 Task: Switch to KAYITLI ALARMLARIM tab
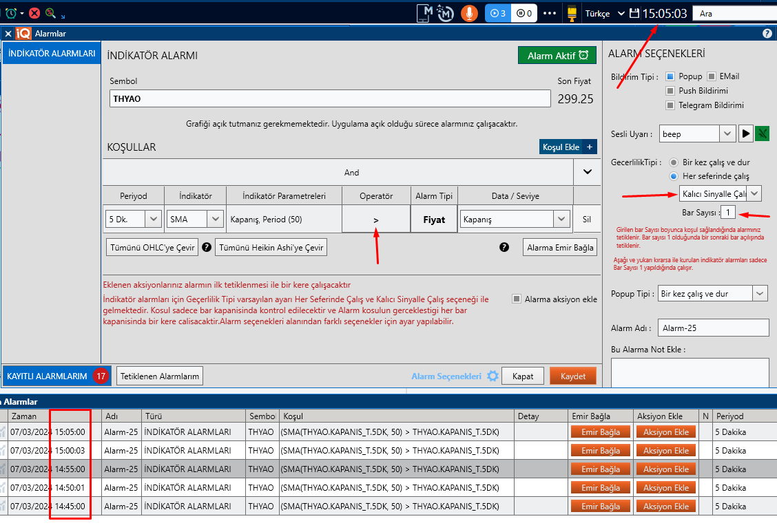tap(47, 376)
